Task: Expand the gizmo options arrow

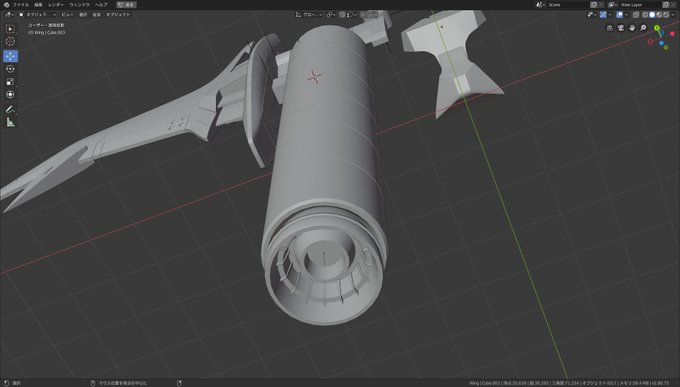Action: pos(610,15)
